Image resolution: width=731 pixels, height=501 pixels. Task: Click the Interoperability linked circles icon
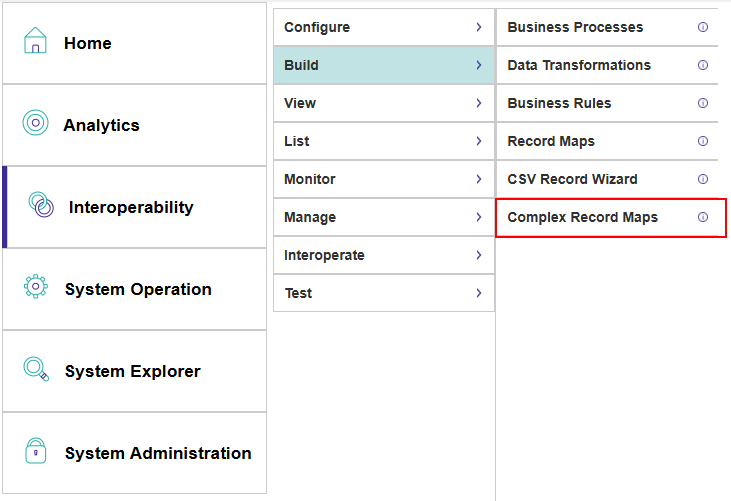click(40, 206)
